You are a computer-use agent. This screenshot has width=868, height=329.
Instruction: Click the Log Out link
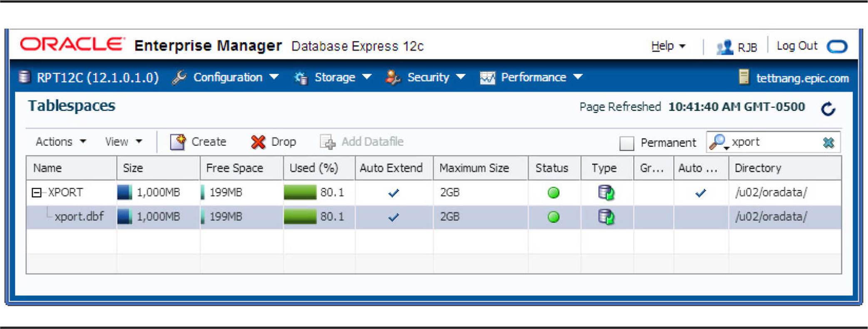click(x=797, y=46)
